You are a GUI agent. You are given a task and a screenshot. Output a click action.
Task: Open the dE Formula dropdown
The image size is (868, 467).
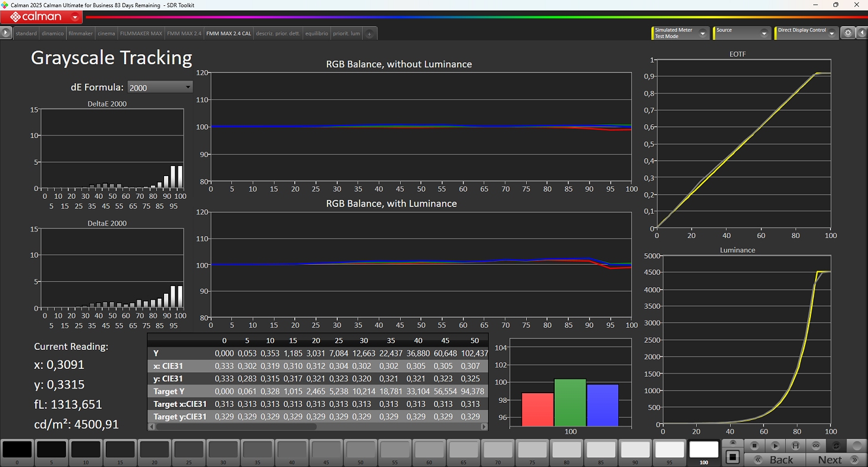[159, 87]
